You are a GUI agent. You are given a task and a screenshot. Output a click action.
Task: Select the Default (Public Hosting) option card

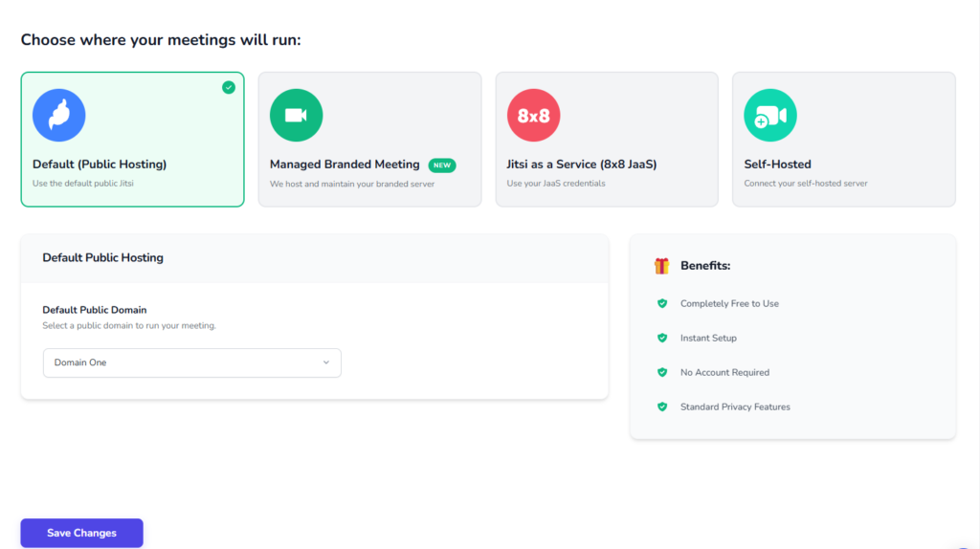click(132, 140)
